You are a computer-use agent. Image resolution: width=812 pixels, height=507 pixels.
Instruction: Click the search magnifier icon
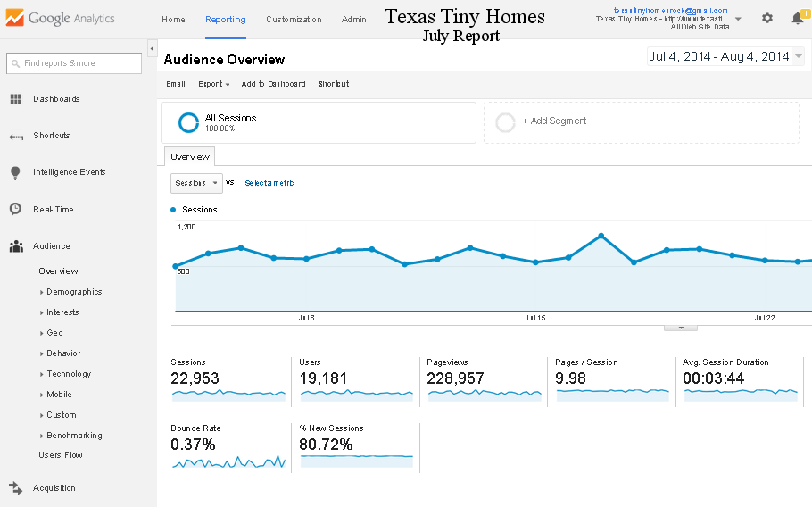(x=15, y=63)
